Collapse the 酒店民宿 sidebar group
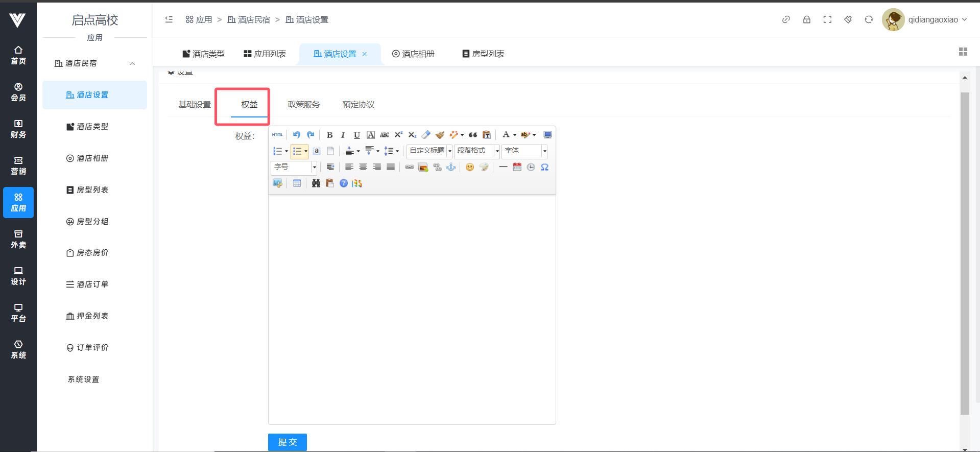980x452 pixels. click(x=132, y=63)
